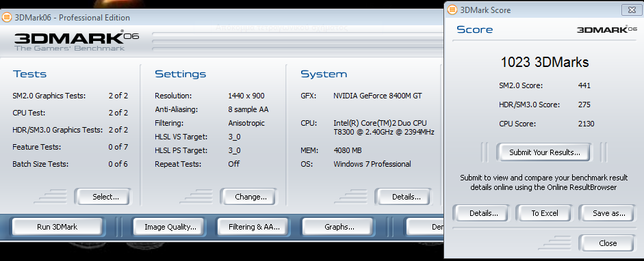Click the Score heading in Score window
The width and height of the screenshot is (644, 261).
[x=474, y=29]
